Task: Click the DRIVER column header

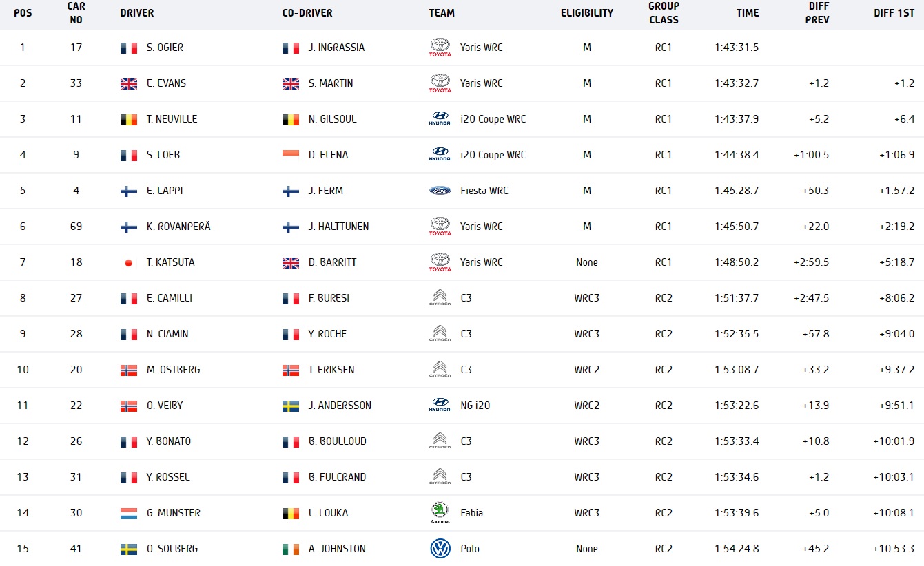Action: click(x=137, y=13)
